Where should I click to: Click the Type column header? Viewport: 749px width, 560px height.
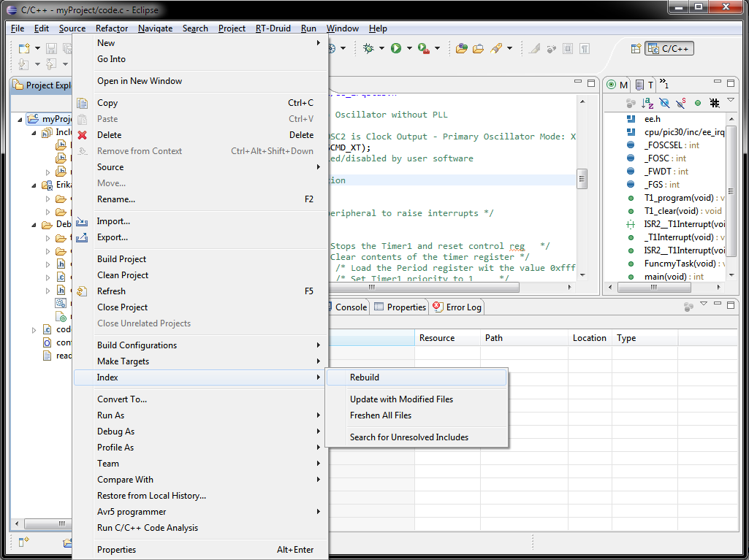point(645,338)
